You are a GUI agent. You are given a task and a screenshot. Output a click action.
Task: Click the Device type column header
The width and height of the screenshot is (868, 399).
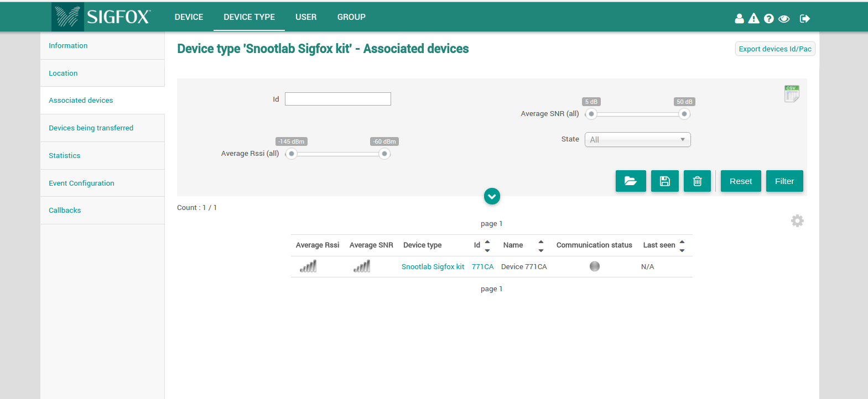(x=422, y=245)
